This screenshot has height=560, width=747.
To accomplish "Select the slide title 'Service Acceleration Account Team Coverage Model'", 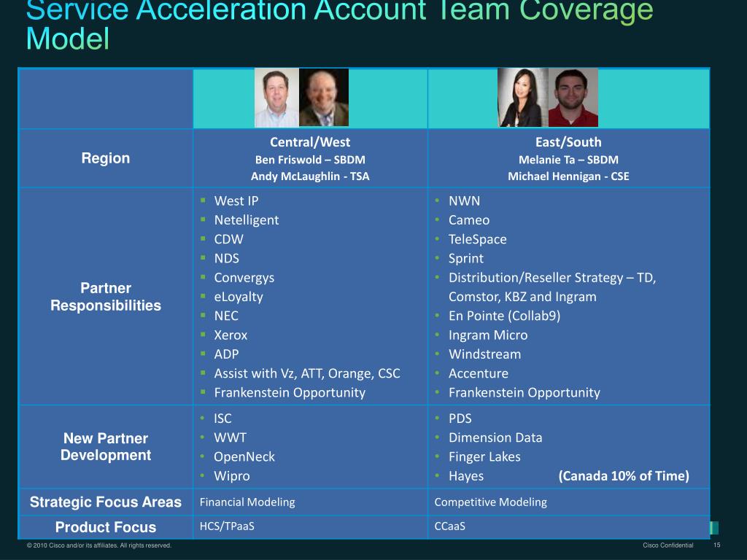I will 339,24.
